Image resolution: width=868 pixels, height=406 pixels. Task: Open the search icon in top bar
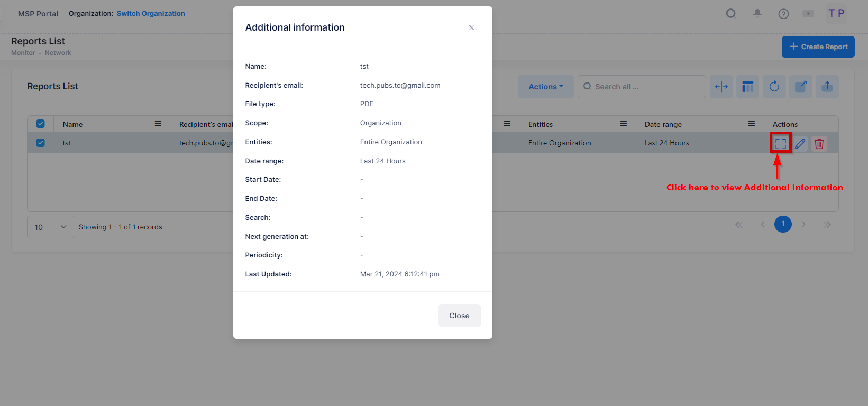731,14
